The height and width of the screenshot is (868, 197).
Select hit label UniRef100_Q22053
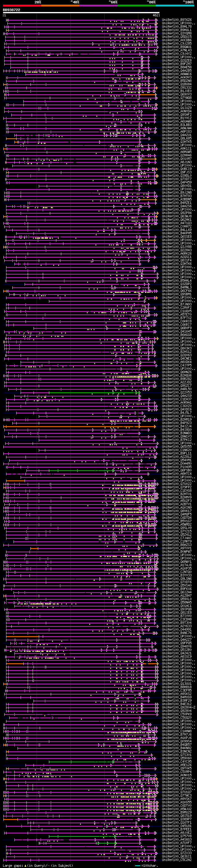point(176,392)
